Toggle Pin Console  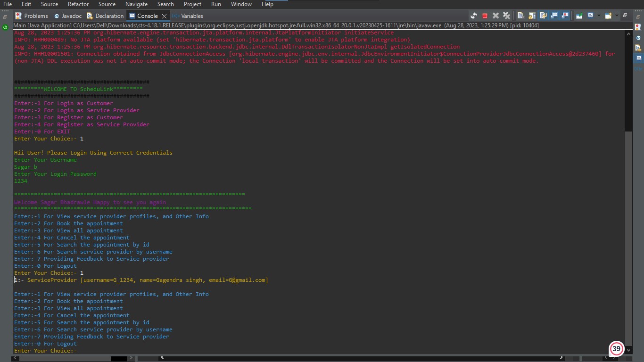579,16
